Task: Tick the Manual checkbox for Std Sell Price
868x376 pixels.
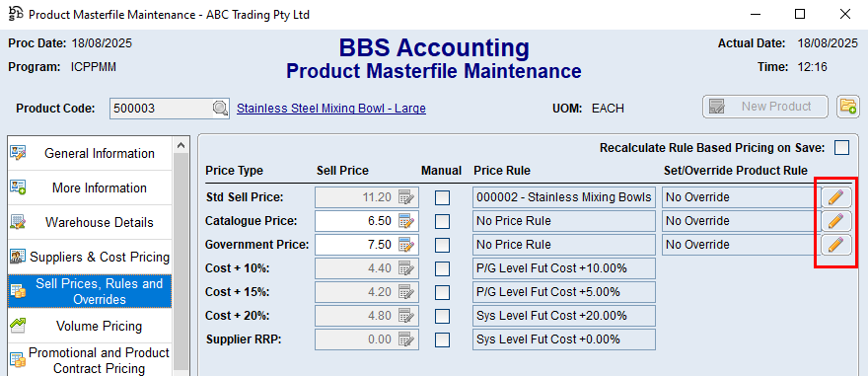Action: 442,197
